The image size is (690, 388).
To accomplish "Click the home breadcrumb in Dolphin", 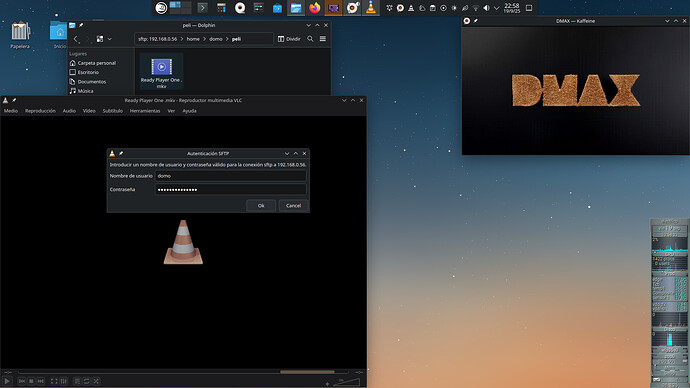I will coord(193,39).
